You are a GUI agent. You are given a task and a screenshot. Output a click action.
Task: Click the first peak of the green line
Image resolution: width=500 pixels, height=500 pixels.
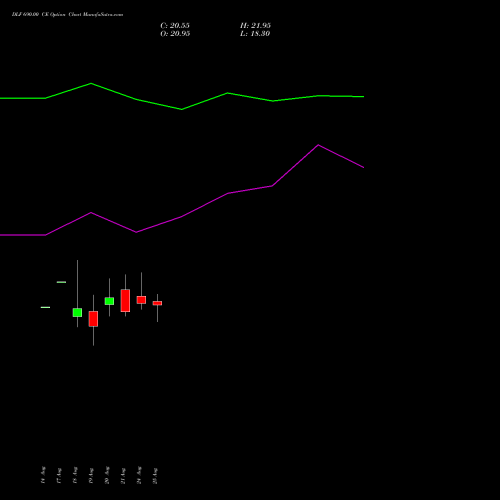(91, 83)
